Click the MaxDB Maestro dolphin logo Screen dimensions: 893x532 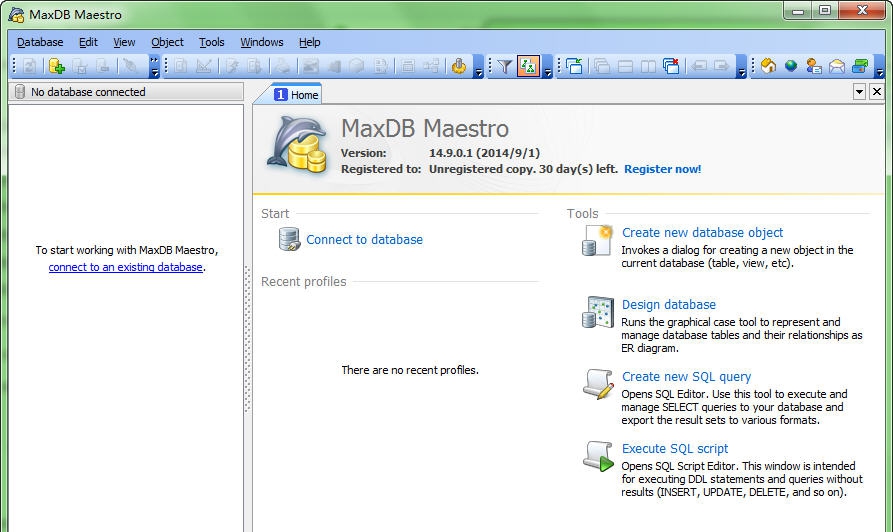coord(297,144)
